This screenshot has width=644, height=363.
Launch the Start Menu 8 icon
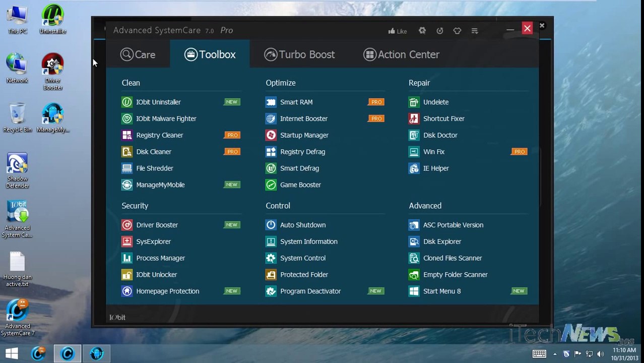(x=414, y=291)
